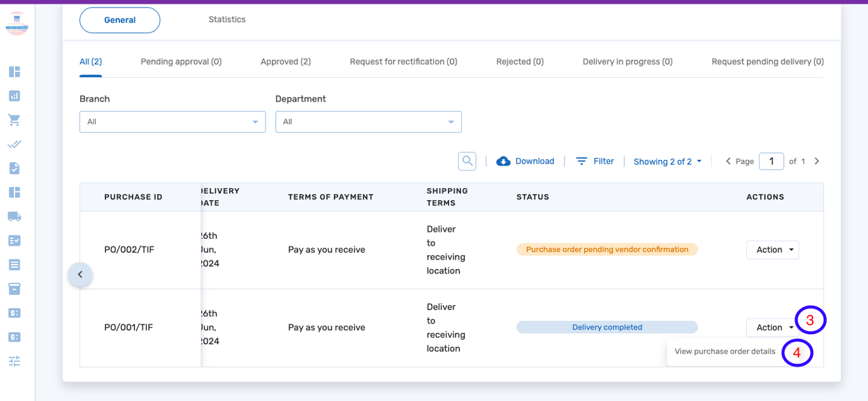Click the search magnifier above the table
The width and height of the screenshot is (868, 401).
coord(467,161)
